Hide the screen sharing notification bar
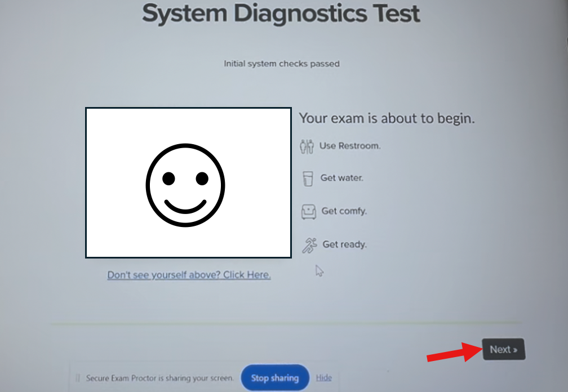This screenshot has width=568, height=392. pos(324,377)
